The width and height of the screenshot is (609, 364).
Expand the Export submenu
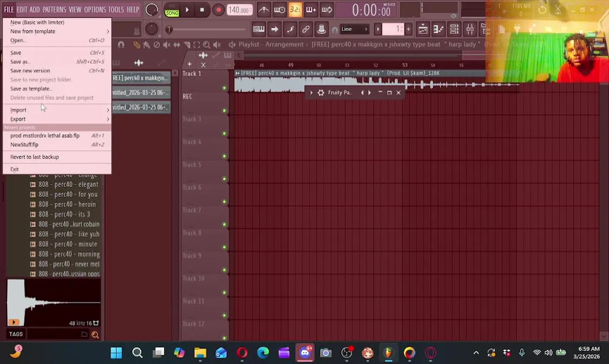[x=57, y=119]
